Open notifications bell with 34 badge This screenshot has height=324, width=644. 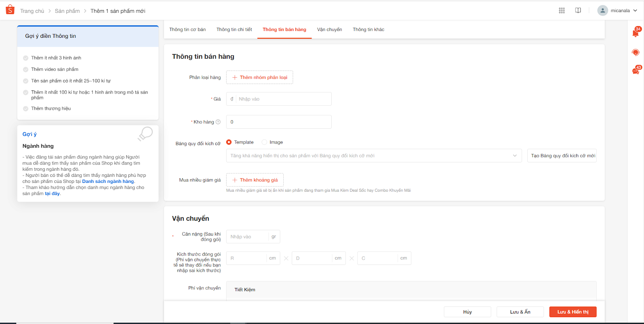636,33
